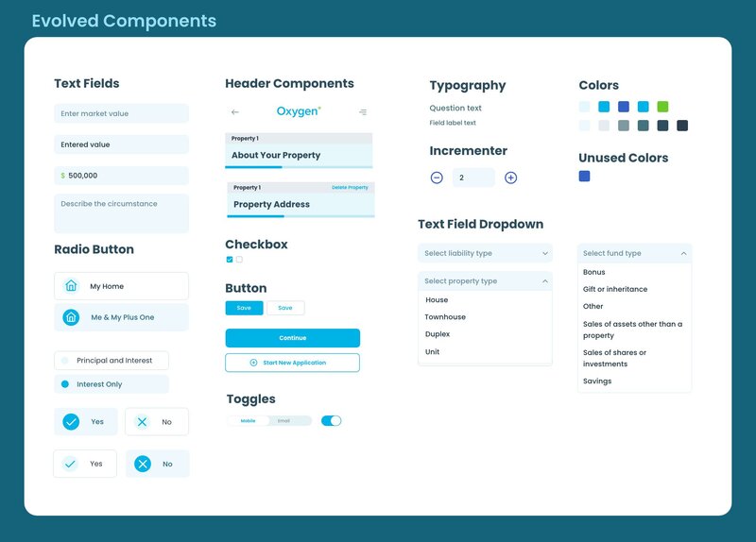
Task: Choose Gift or inheritance from the fund list
Action: coord(615,289)
